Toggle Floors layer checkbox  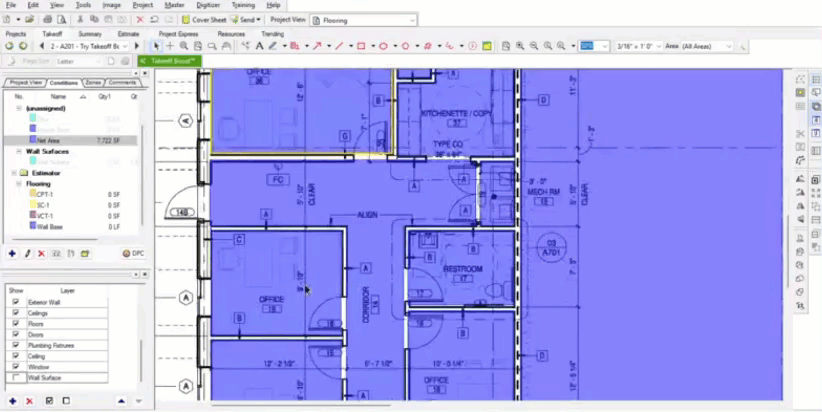tap(16, 323)
